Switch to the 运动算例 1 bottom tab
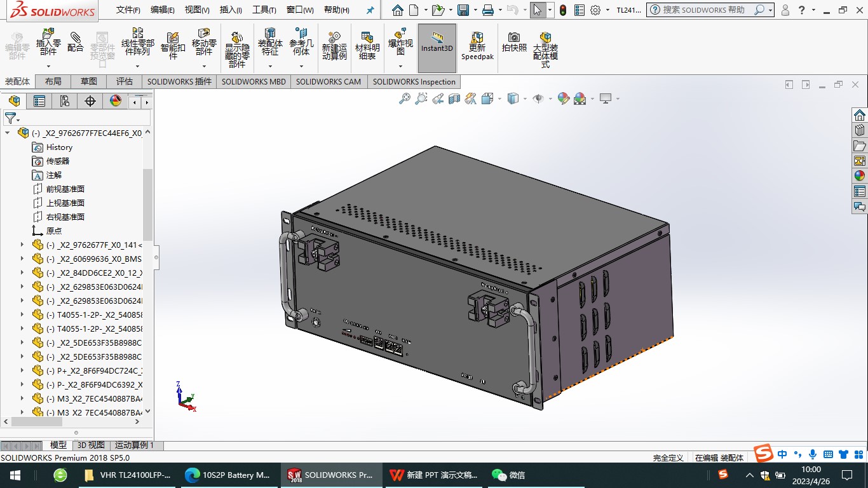 (x=134, y=445)
